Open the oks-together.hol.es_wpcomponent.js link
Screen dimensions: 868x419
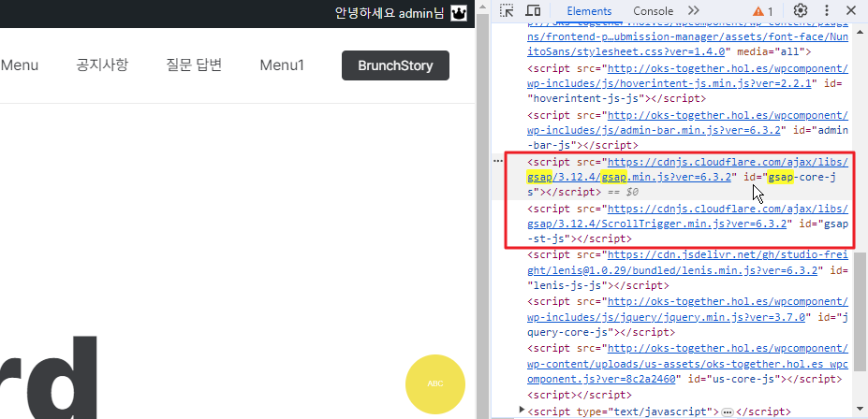tap(687, 364)
